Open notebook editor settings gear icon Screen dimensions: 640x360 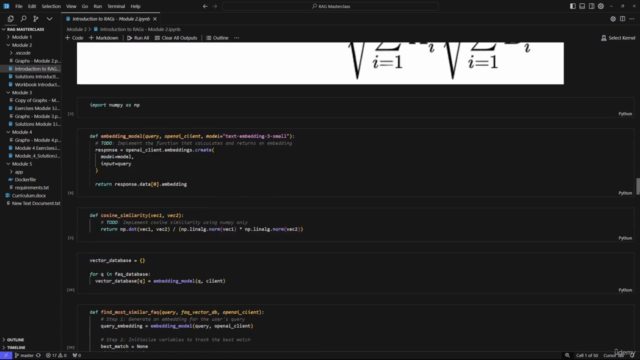(613, 19)
